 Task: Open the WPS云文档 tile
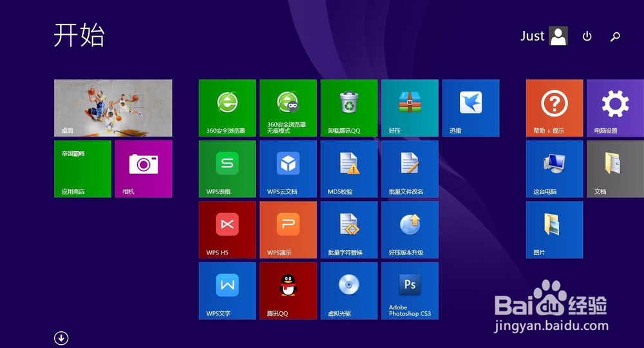click(x=288, y=169)
